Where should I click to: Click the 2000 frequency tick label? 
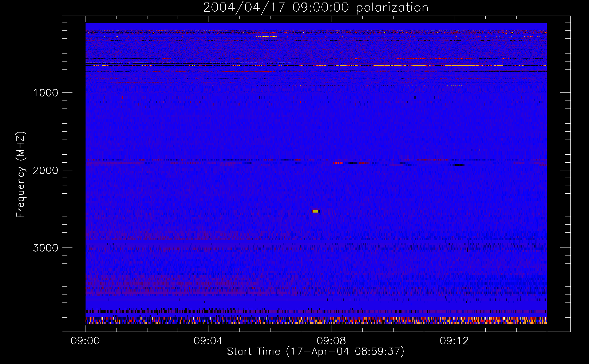(x=46, y=170)
